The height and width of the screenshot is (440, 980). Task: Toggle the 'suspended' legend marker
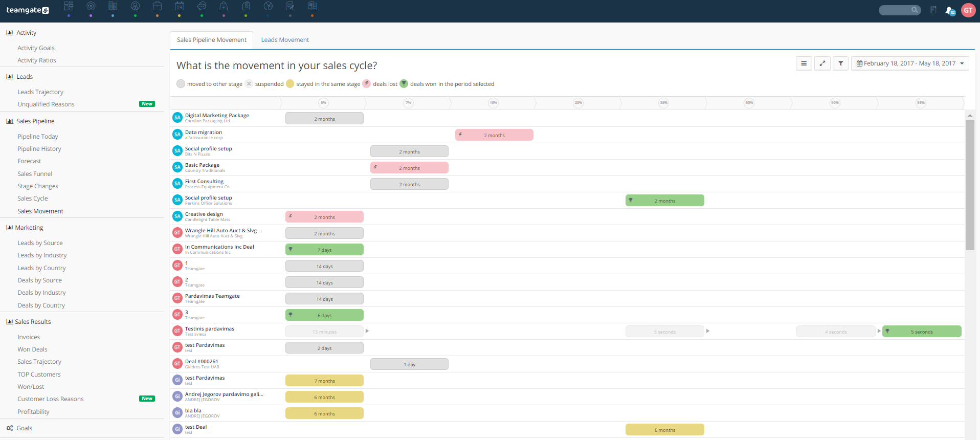(249, 84)
